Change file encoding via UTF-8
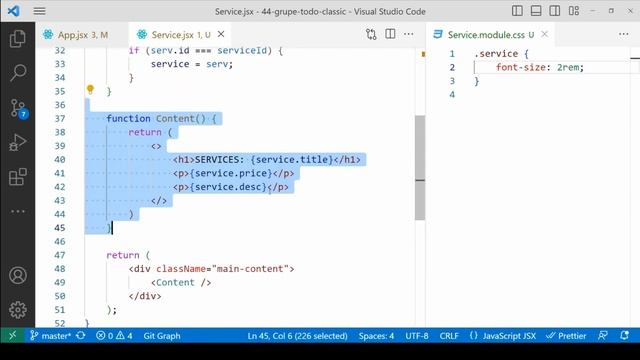 [417, 336]
